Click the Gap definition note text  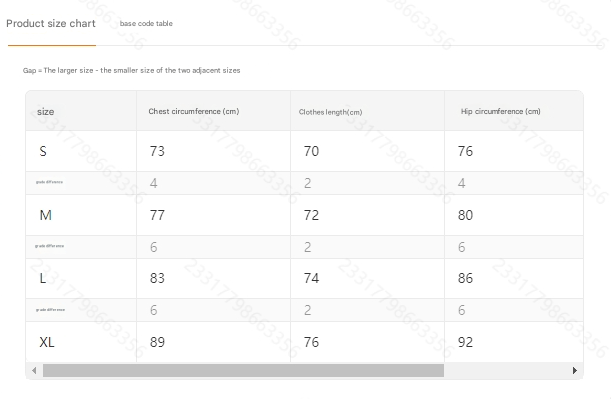pos(131,71)
